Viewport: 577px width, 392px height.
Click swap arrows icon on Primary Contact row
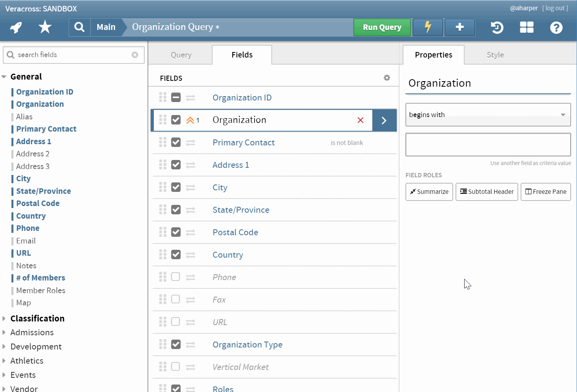coord(190,143)
